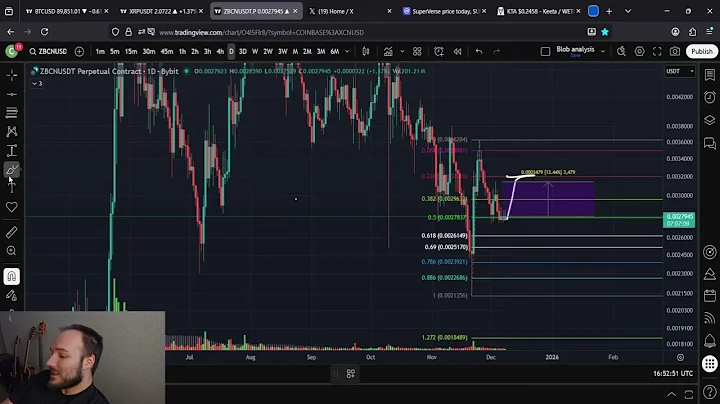Screen dimensions: 720x404
Task: Open the calendar panel in right sidebar
Action: coord(710,296)
